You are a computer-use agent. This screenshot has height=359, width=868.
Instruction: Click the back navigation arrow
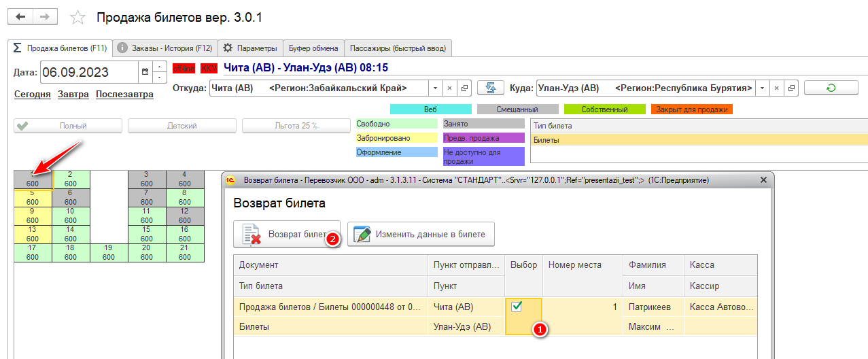coord(20,17)
